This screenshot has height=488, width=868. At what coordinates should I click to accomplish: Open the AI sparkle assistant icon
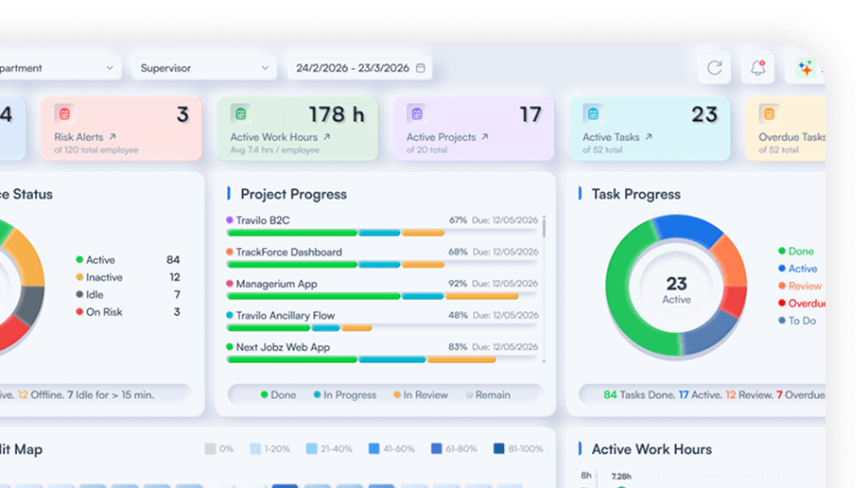point(805,68)
